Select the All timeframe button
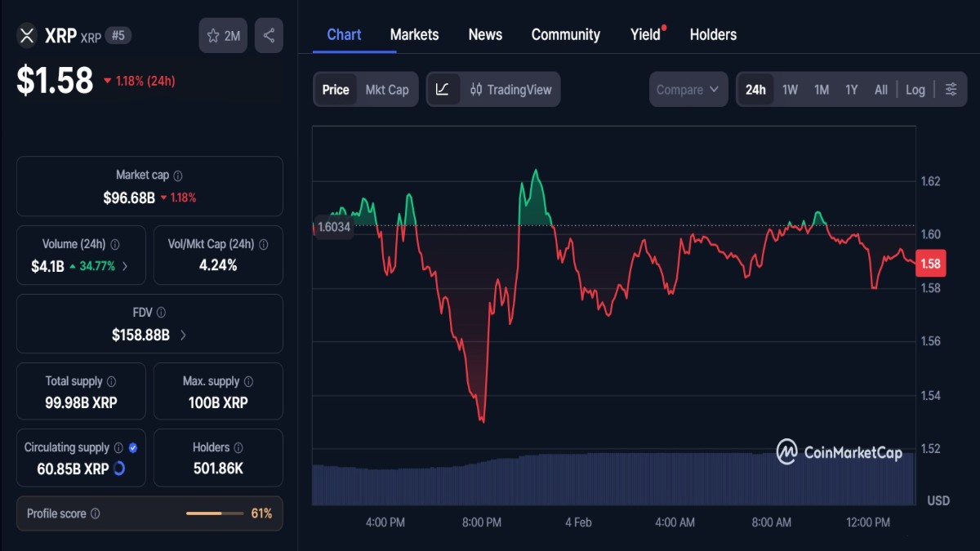Viewport: 980px width, 551px height. coord(880,90)
